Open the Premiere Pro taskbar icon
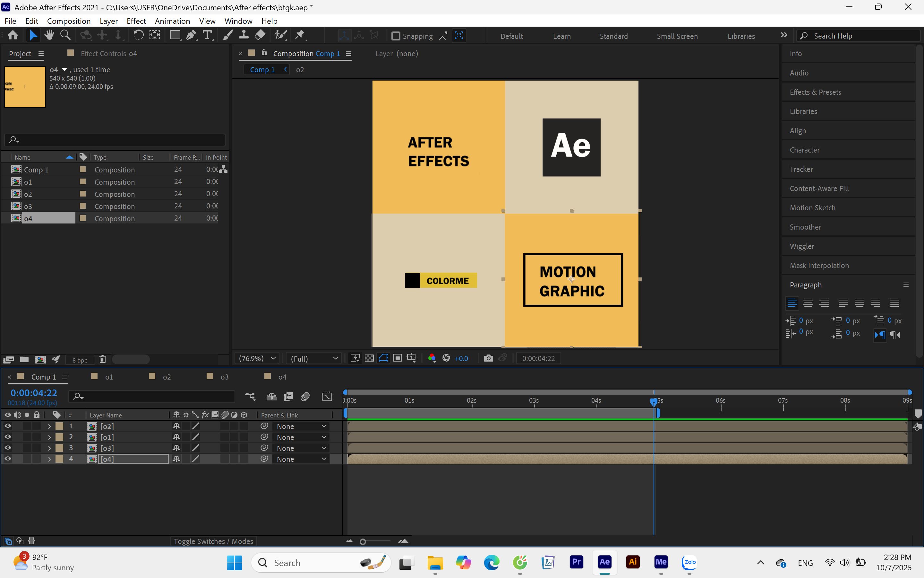This screenshot has height=578, width=924. (x=576, y=562)
